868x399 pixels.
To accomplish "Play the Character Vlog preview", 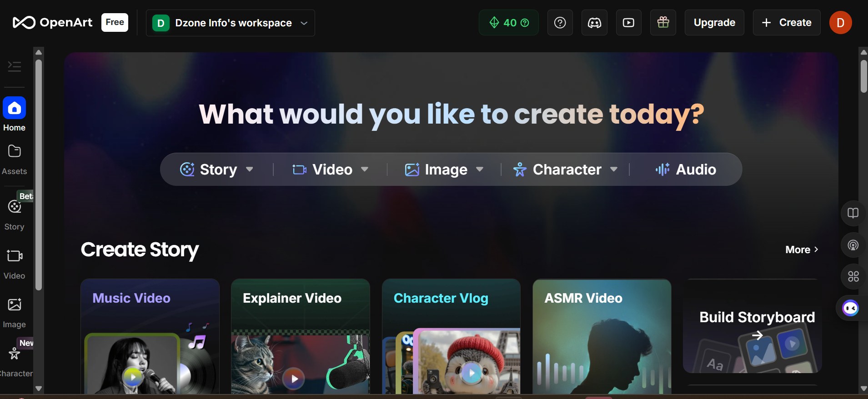I will coord(472,373).
